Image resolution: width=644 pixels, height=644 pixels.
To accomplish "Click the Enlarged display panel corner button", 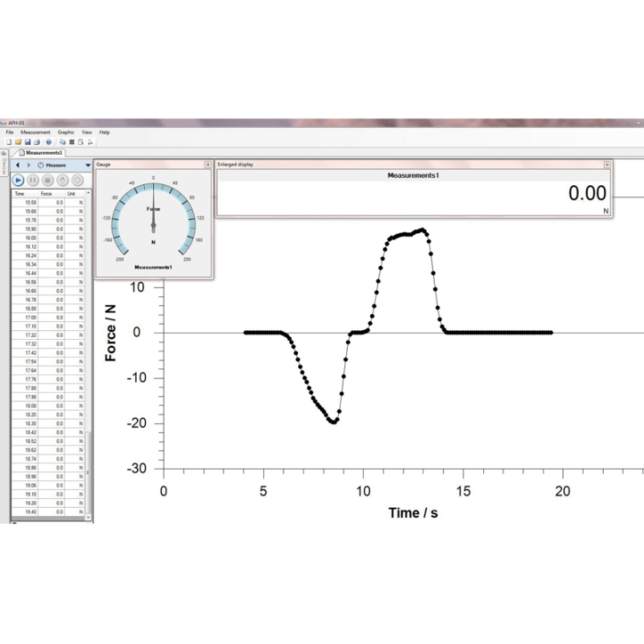I will [606, 165].
